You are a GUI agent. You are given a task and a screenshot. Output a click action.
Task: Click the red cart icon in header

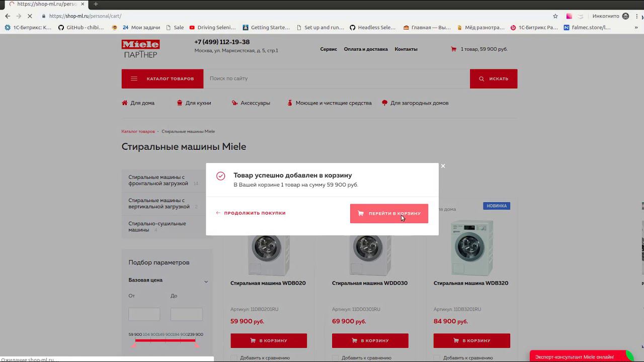click(x=453, y=49)
